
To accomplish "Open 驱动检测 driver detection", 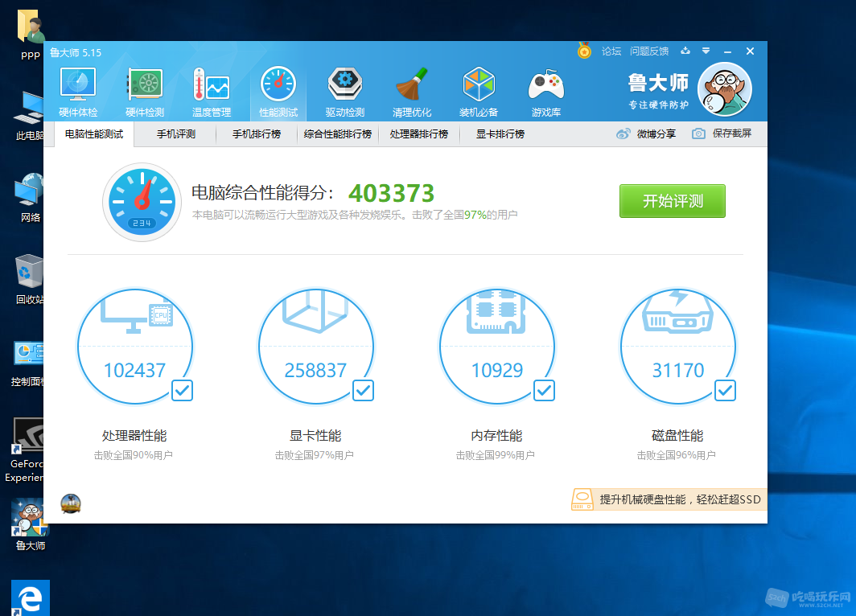I will pyautogui.click(x=345, y=92).
